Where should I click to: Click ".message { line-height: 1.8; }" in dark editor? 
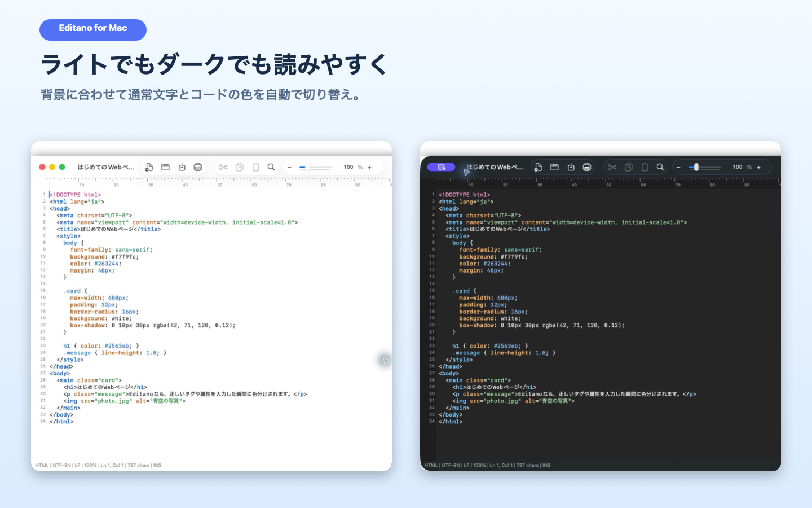pyautogui.click(x=504, y=353)
